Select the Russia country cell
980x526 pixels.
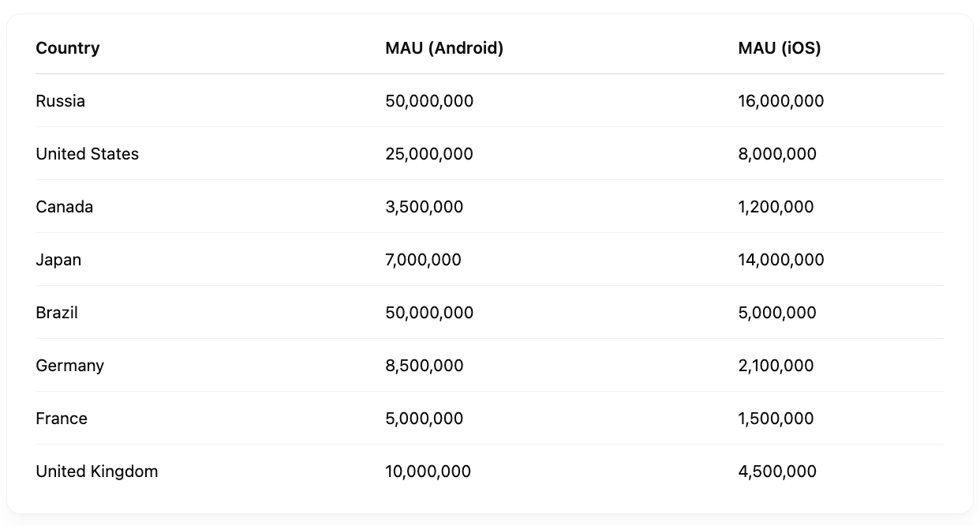click(x=61, y=101)
